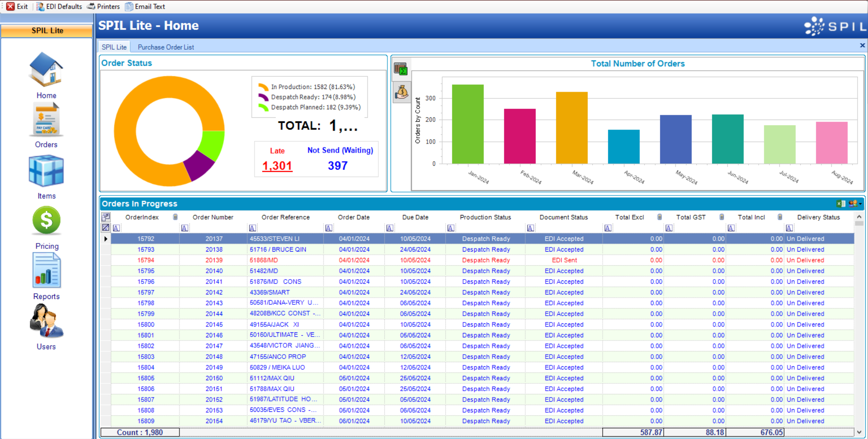The width and height of the screenshot is (868, 439).
Task: Select the Jan-2024 green bar
Action: (467, 124)
